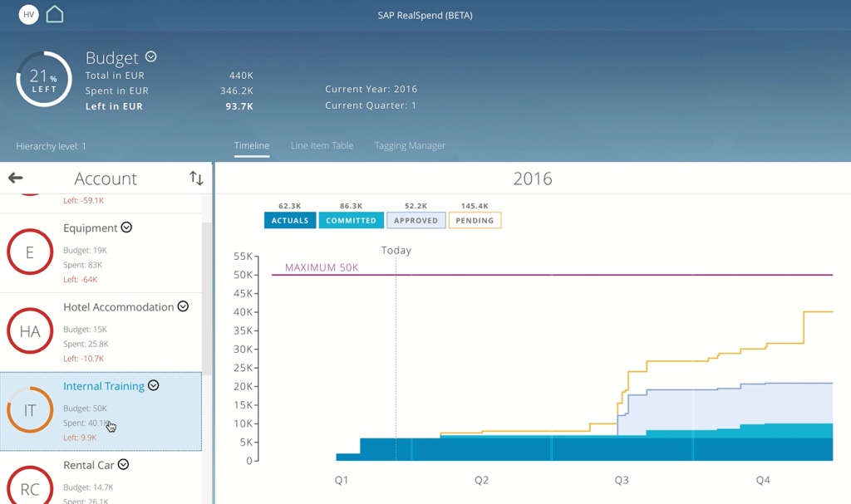Click the RC circle for Rental Car

[30, 489]
